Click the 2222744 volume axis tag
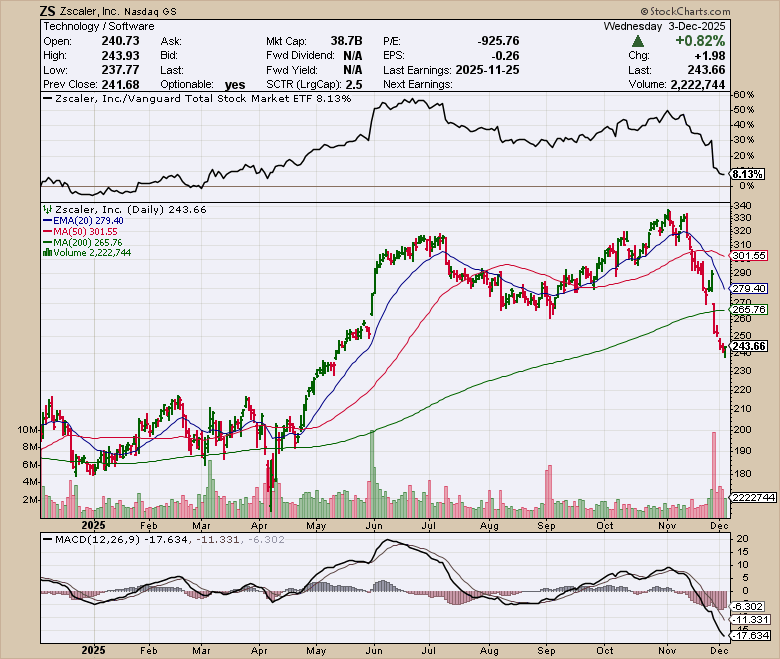Image resolution: width=780 pixels, height=659 pixels. (753, 497)
